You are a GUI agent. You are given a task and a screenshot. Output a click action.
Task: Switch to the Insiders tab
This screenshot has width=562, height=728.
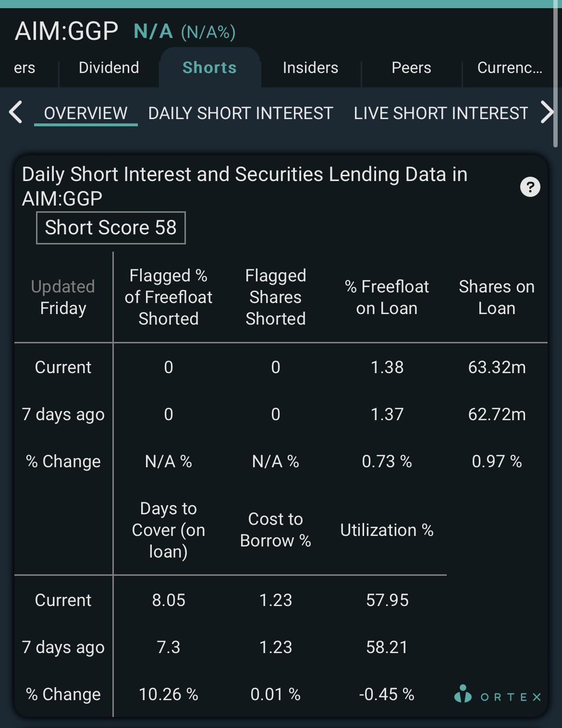310,68
